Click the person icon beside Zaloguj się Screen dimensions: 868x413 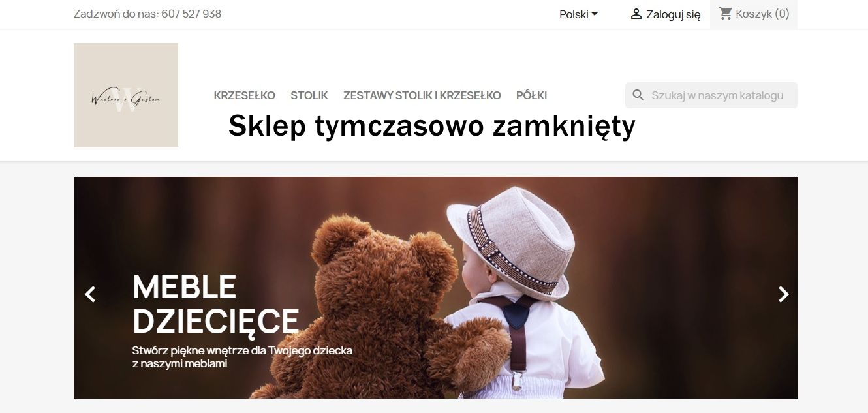tap(636, 14)
